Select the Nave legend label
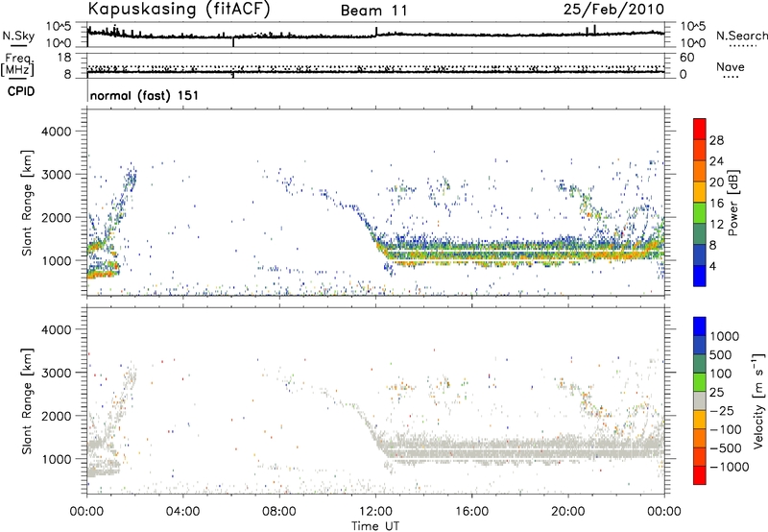Screen dimensions: 768x532 coord(731,66)
